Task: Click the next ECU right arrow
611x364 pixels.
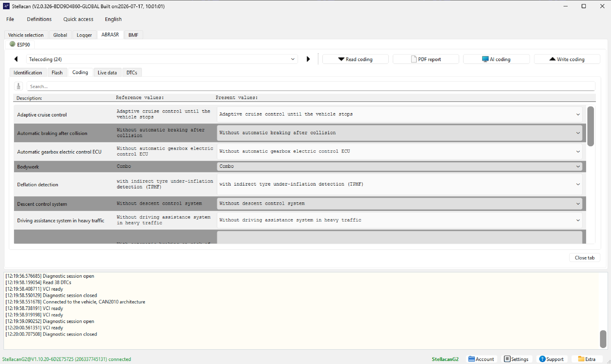Action: click(x=308, y=59)
